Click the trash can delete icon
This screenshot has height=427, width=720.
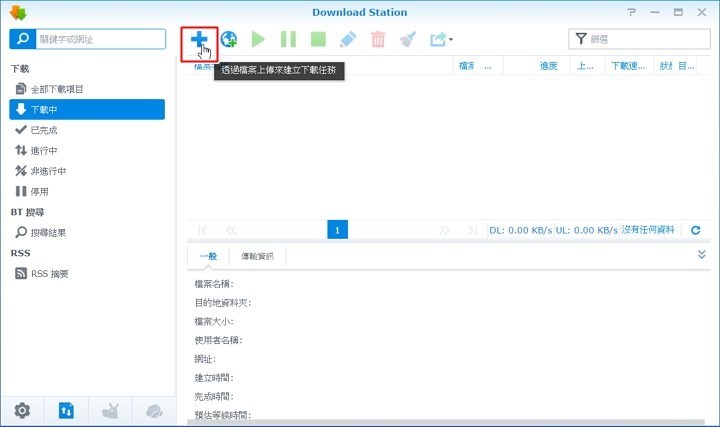pos(378,40)
